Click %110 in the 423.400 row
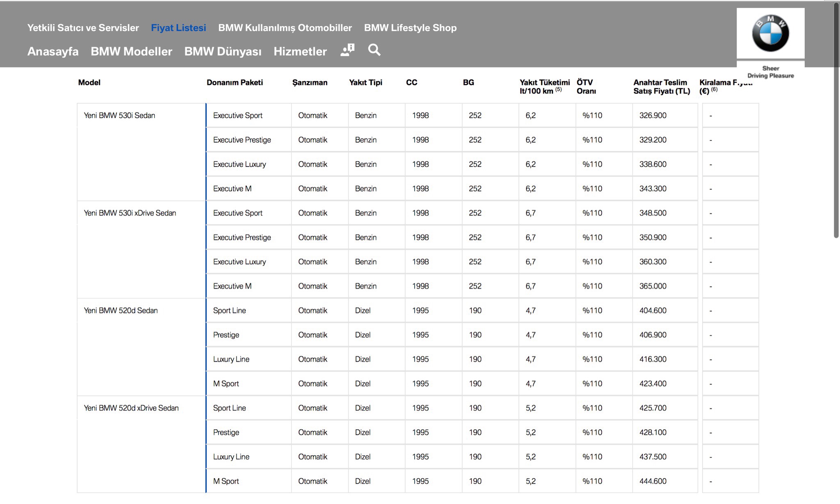This screenshot has height=504, width=840. coord(592,384)
